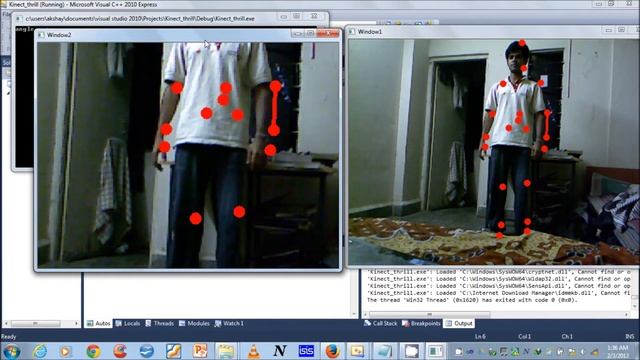Click left arrow of bottom-left panel scrollbar

[6, 324]
